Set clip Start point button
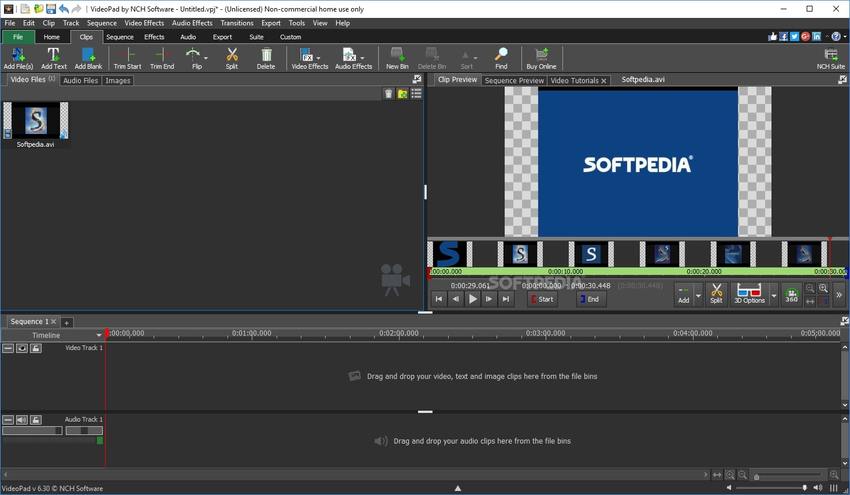Viewport: 850px width, 495px height. pyautogui.click(x=542, y=299)
